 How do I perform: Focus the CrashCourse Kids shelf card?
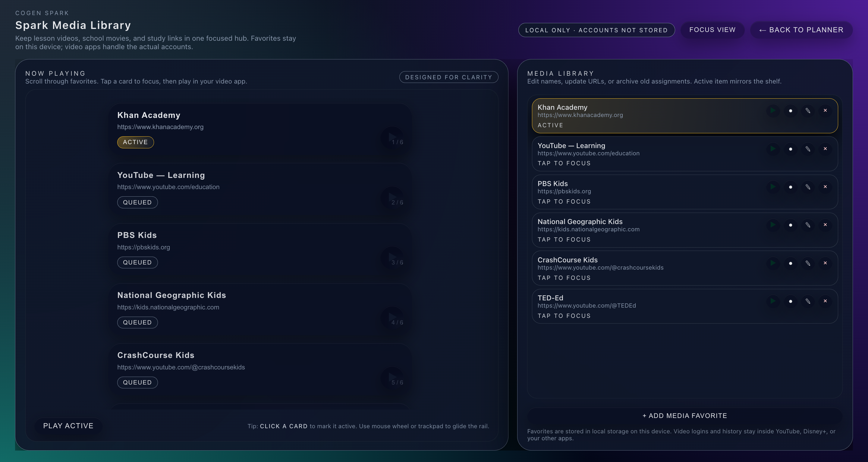pyautogui.click(x=259, y=369)
